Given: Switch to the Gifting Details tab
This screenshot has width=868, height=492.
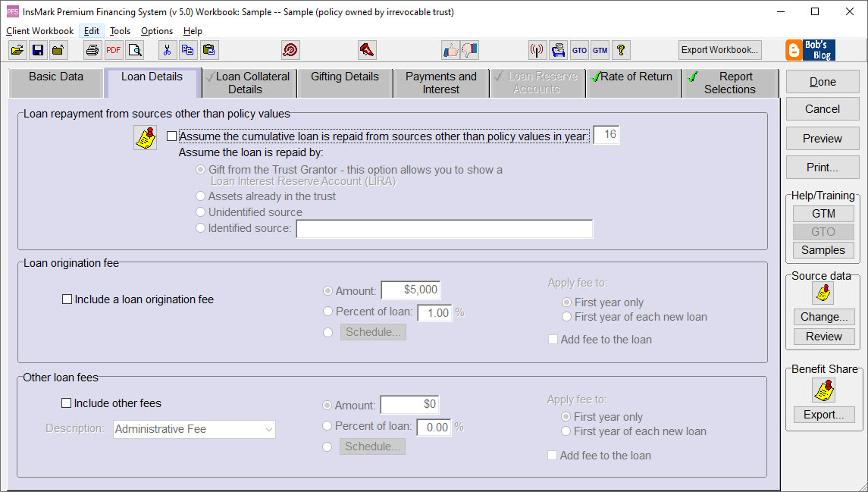Looking at the screenshot, I should click(344, 76).
